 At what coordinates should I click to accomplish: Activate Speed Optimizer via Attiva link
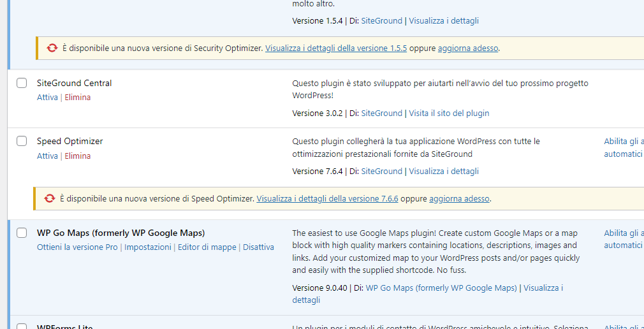47,156
